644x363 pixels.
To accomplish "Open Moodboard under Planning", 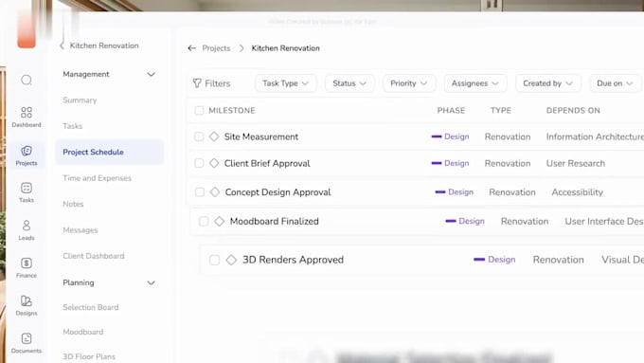I will click(83, 332).
